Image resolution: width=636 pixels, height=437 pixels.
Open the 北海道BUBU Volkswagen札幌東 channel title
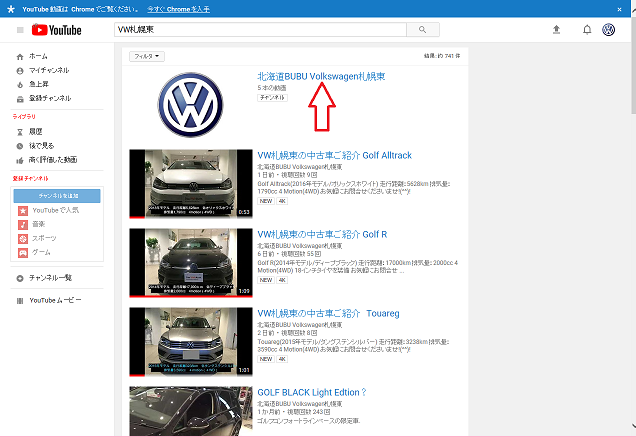[321, 76]
